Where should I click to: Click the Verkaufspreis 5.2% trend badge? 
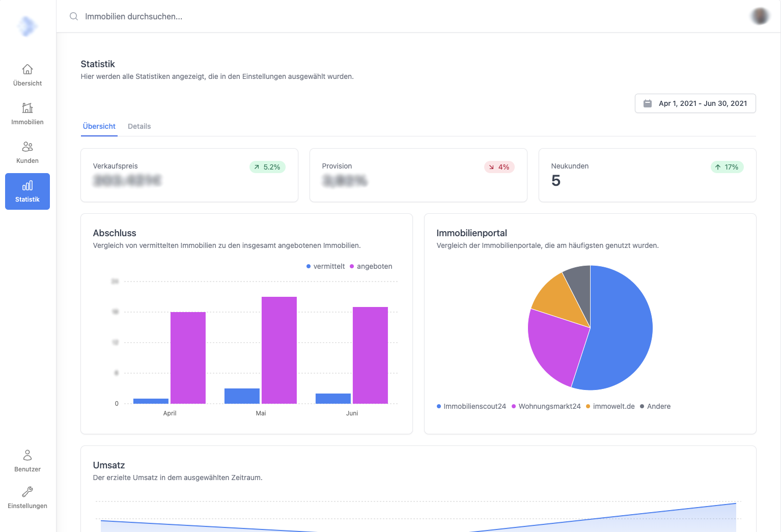pyautogui.click(x=267, y=167)
